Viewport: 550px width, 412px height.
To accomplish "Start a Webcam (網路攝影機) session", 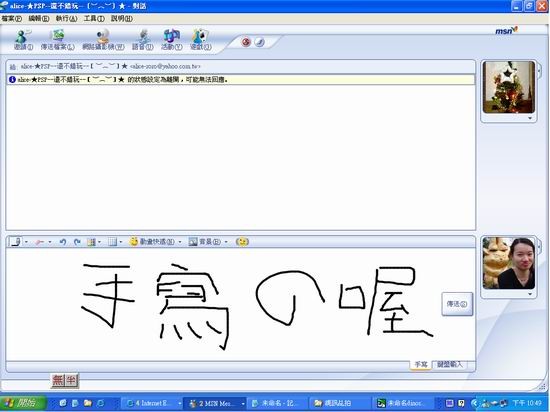I will [x=103, y=40].
